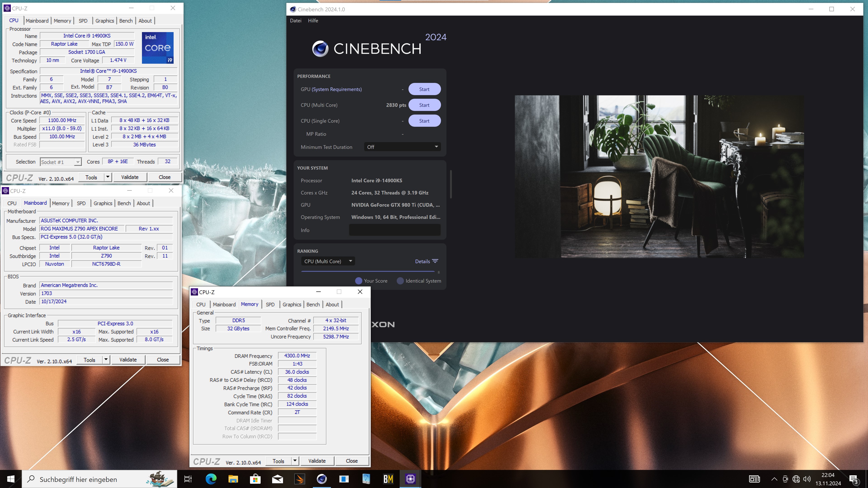Click Validate in the top CPU-Z window
868x488 pixels.
130,177
